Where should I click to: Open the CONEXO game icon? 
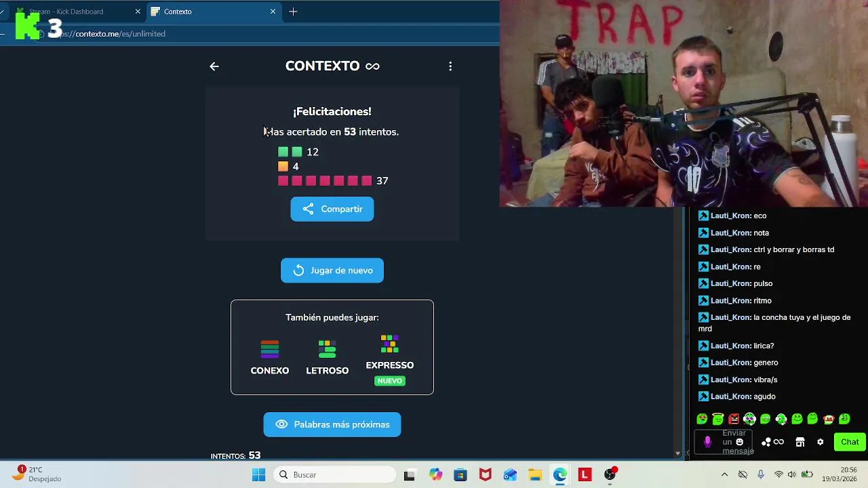tap(270, 349)
